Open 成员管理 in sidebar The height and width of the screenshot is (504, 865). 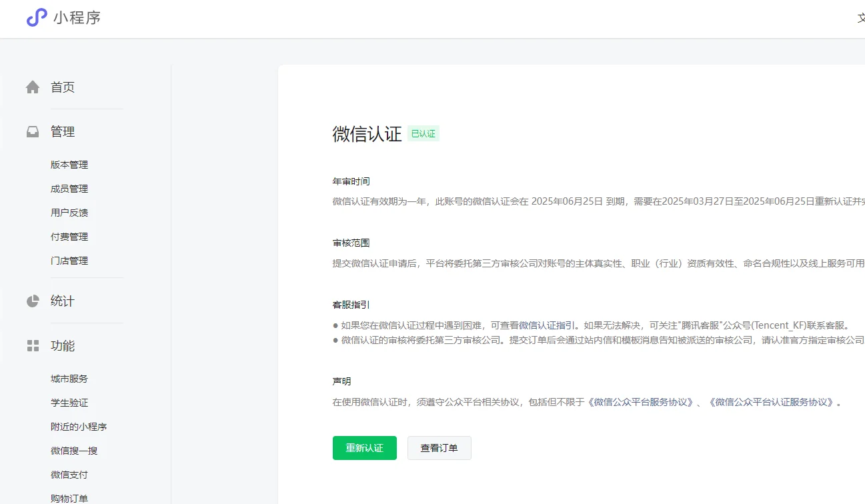click(x=69, y=189)
